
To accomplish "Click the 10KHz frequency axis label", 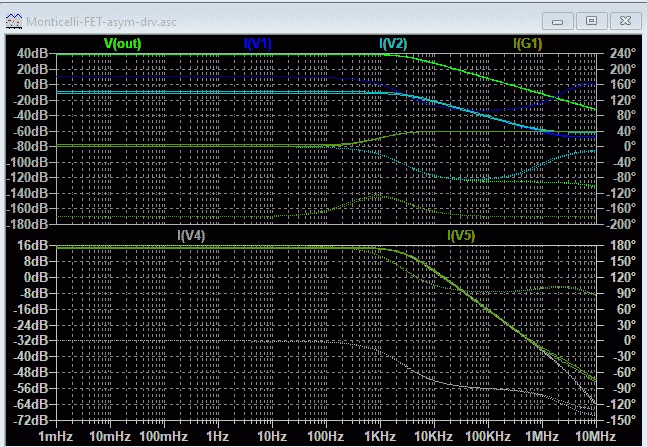I will click(433, 436).
